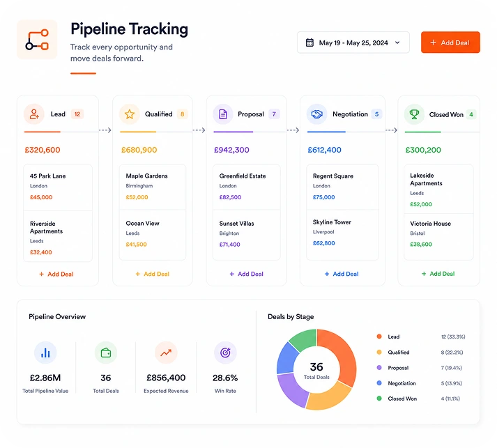Click the Lead stage person icon
The width and height of the screenshot is (497, 448).
(34, 114)
